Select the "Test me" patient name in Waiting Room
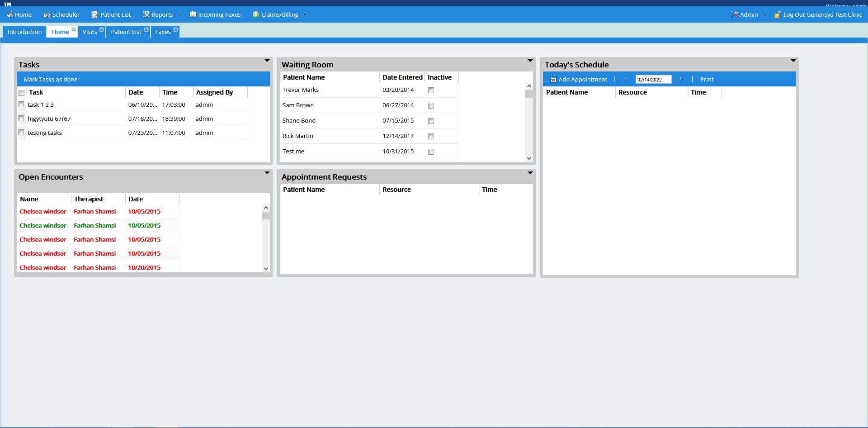Image resolution: width=868 pixels, height=428 pixels. 293,151
